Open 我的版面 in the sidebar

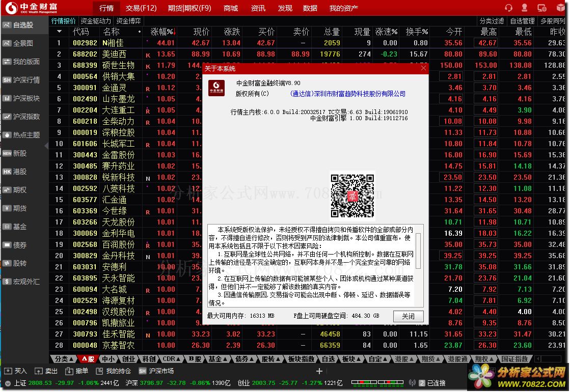tap(24, 62)
